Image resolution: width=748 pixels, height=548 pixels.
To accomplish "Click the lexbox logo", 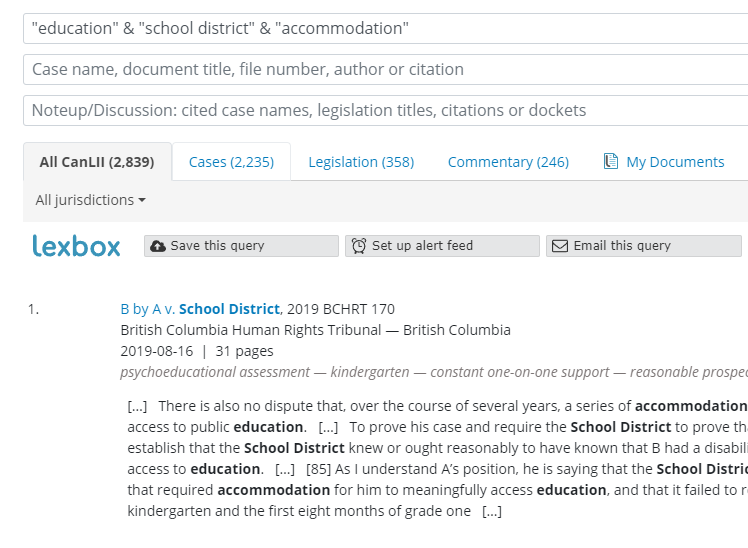I will pyautogui.click(x=76, y=246).
